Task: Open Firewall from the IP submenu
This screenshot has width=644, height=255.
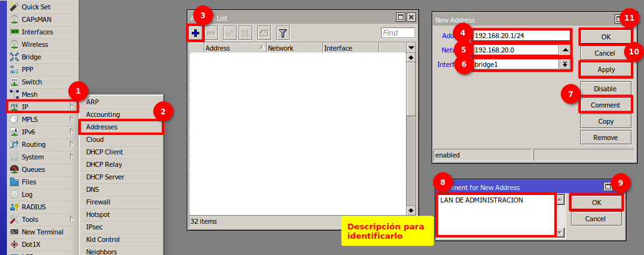Action: point(98,202)
